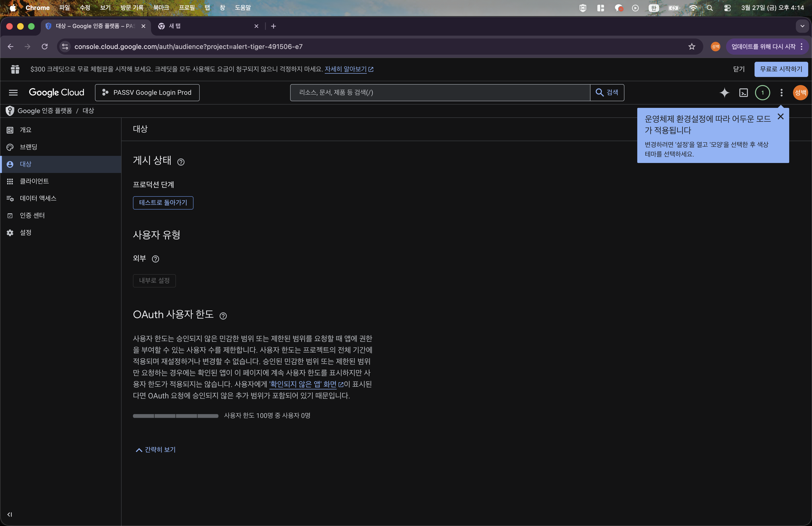This screenshot has height=526, width=812.
Task: Open the Gemini AI assistant
Action: pos(725,92)
